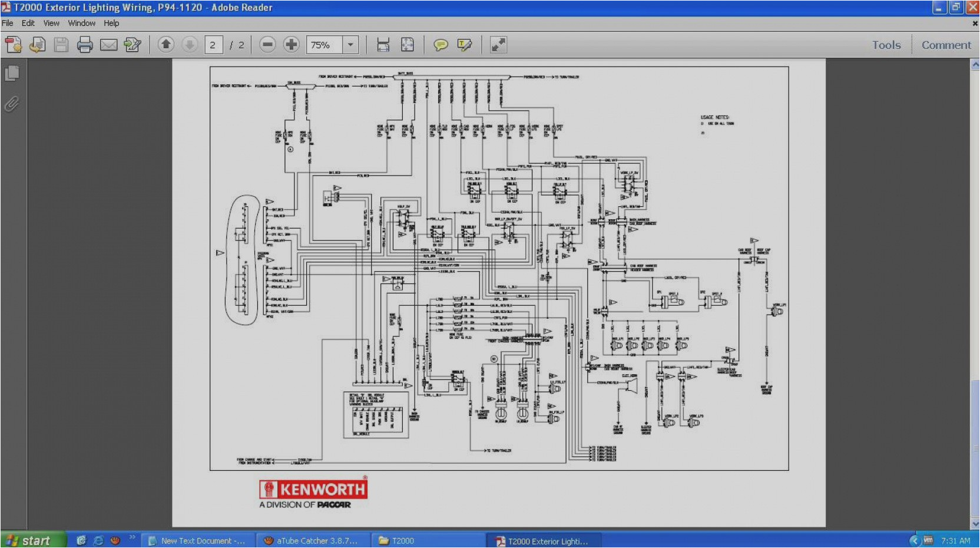Toggle read mode with the diagonal arrows icon
Image resolution: width=980 pixels, height=548 pixels.
(498, 45)
